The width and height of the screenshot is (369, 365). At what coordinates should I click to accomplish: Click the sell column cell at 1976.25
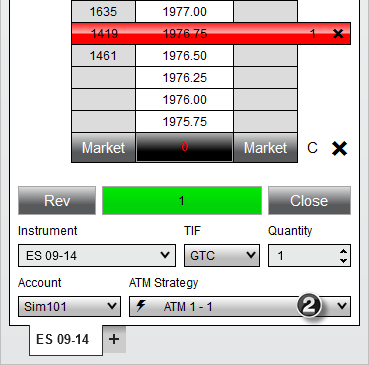pyautogui.click(x=265, y=78)
